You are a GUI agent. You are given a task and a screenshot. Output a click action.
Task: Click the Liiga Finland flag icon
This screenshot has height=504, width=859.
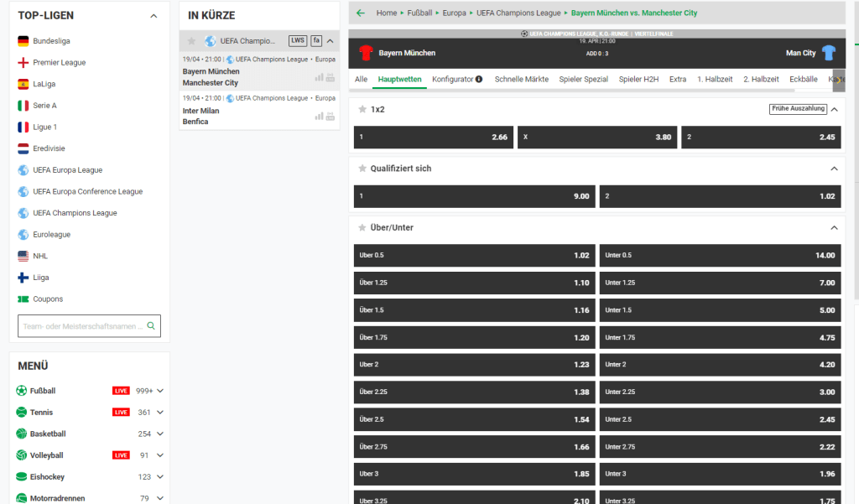coord(23,278)
